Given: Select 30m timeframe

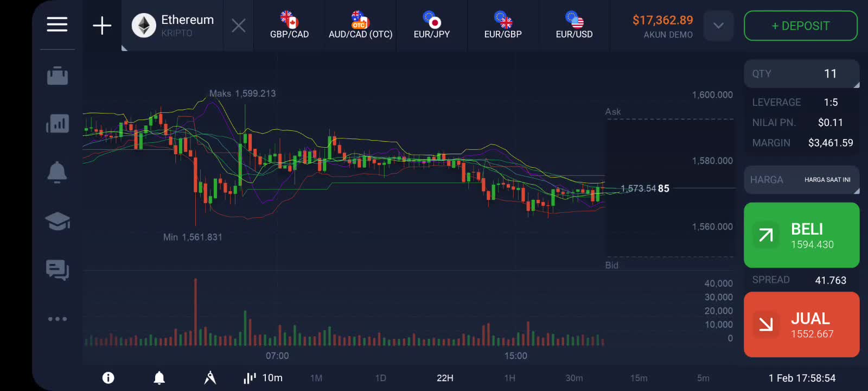Looking at the screenshot, I should tap(574, 378).
